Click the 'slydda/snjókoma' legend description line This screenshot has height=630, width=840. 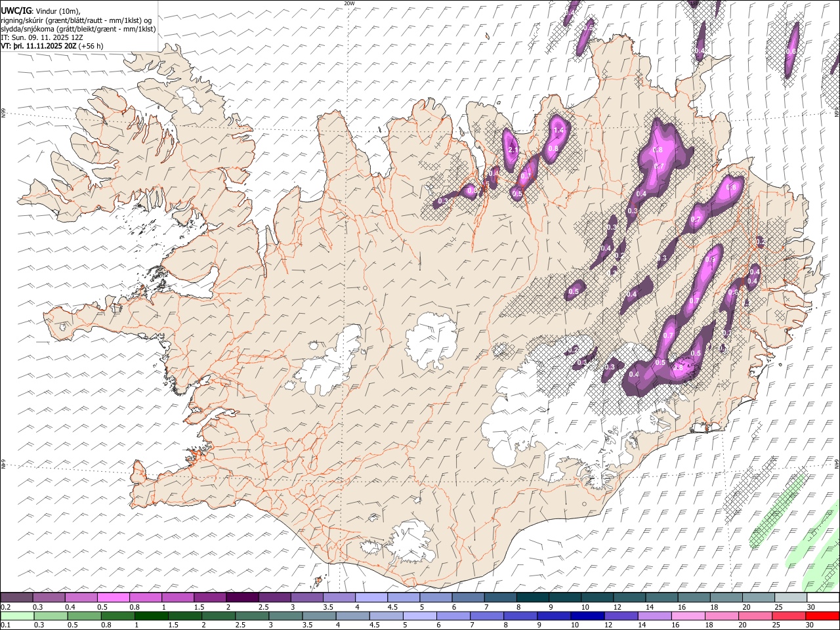point(79,29)
